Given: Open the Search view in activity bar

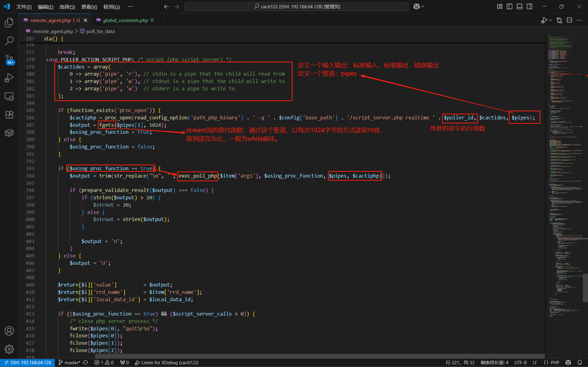Looking at the screenshot, I should [x=9, y=41].
